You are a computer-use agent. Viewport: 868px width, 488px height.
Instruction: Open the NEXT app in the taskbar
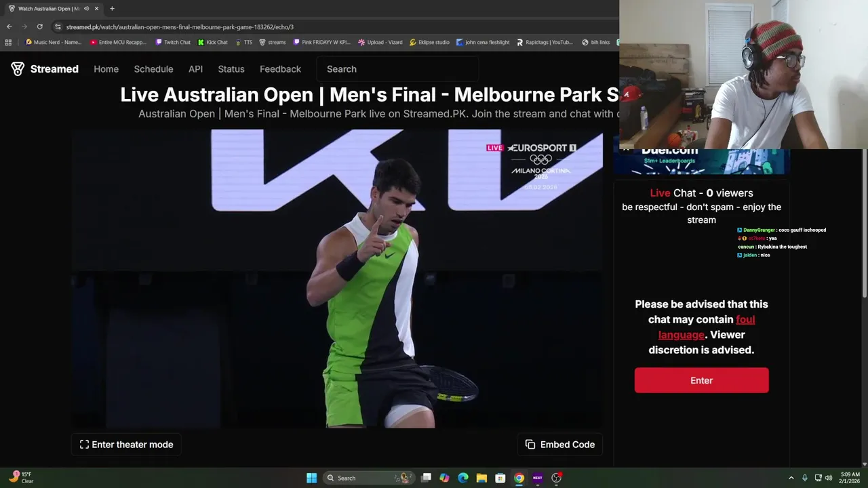tap(537, 478)
